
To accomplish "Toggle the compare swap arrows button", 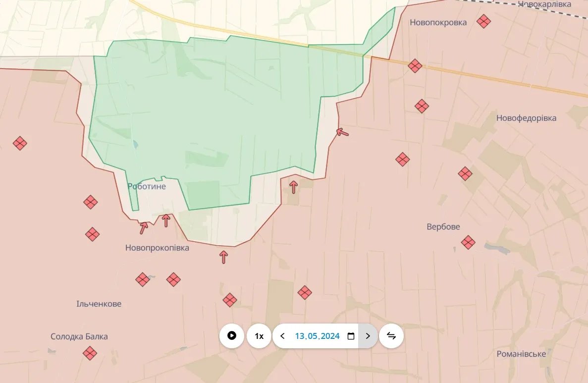I will click(x=391, y=336).
